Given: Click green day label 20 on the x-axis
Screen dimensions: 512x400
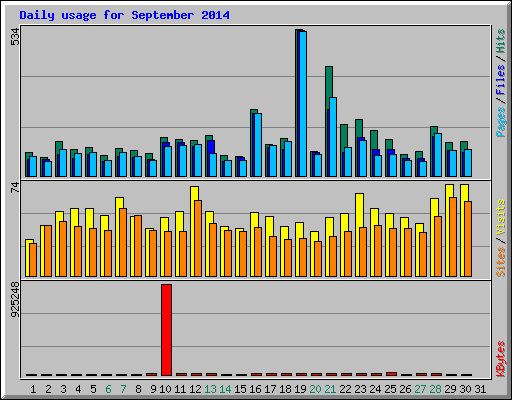Looking at the screenshot, I should pos(315,389).
